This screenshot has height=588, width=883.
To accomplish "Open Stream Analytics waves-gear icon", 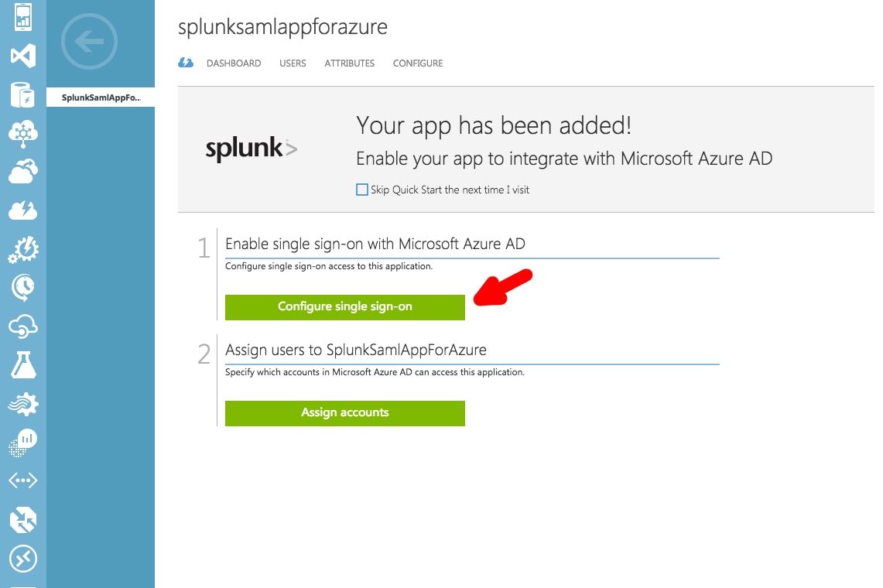I will click(23, 404).
